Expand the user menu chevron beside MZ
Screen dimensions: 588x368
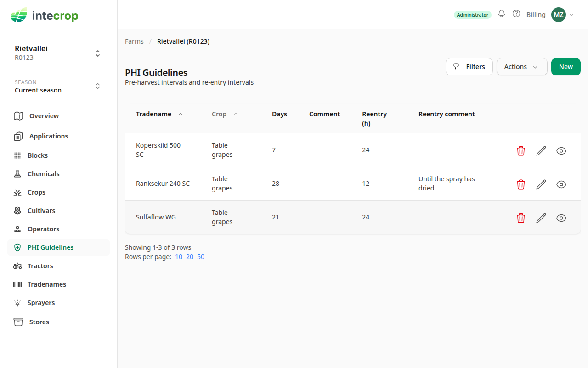(x=571, y=15)
